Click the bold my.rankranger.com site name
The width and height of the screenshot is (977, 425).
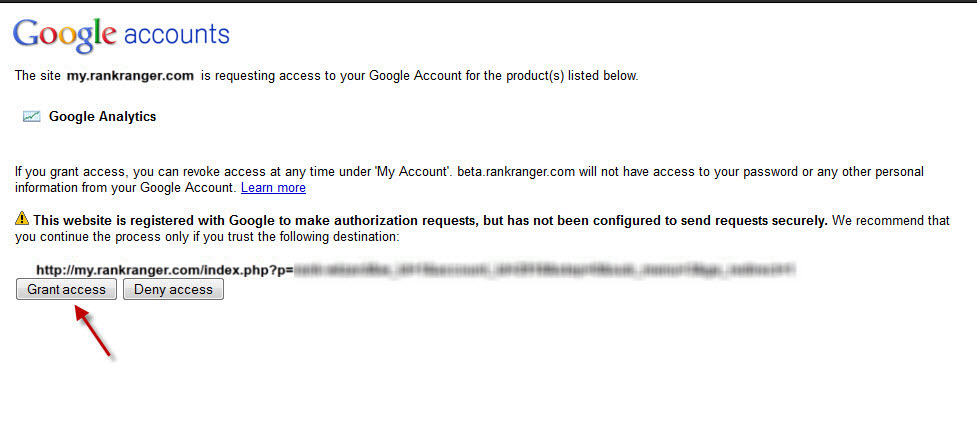[132, 76]
